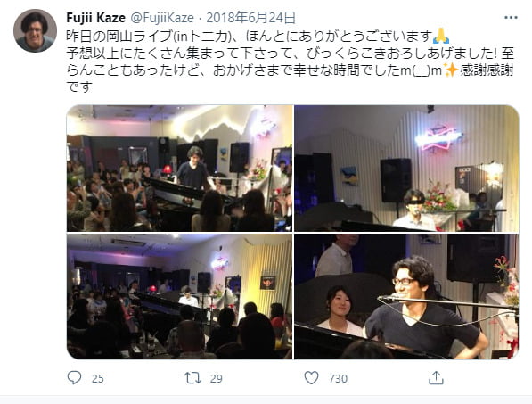532x404 pixels.
Task: Click the 2018年6月24日 date link
Action: tap(250, 18)
